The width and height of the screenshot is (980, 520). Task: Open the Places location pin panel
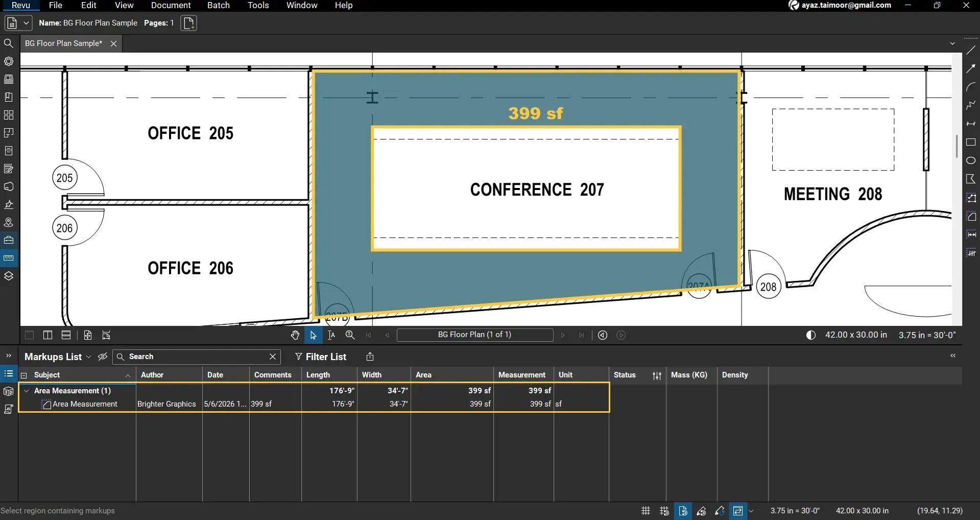9,222
